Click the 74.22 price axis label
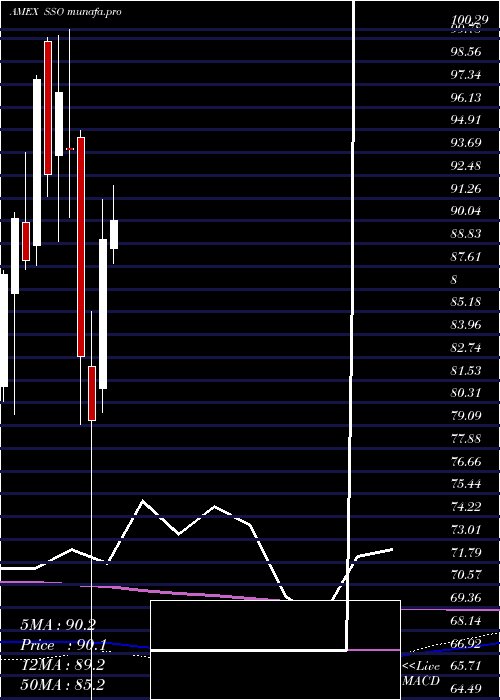 pos(466,506)
